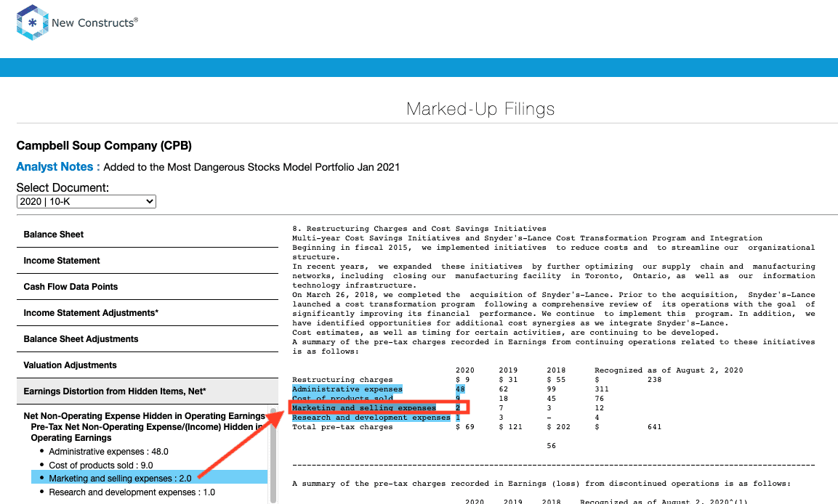This screenshot has height=504, width=838.
Task: Open the Income Statement Adjustments* section
Action: click(x=148, y=313)
